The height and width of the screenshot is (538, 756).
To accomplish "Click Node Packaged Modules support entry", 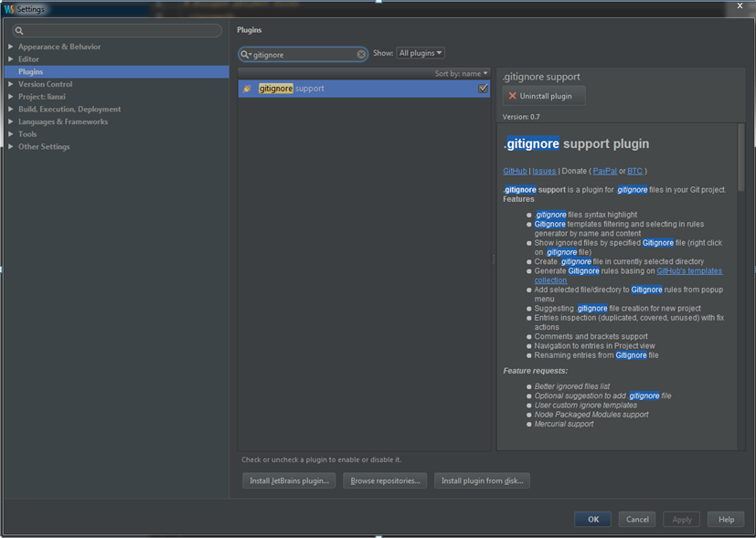I will 591,415.
